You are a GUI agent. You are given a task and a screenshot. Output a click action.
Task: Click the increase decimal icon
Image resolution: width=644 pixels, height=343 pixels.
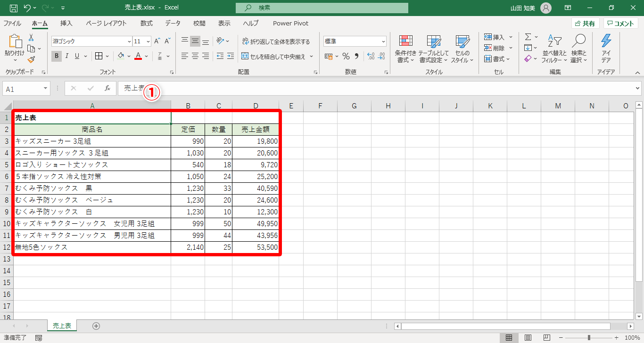click(371, 57)
